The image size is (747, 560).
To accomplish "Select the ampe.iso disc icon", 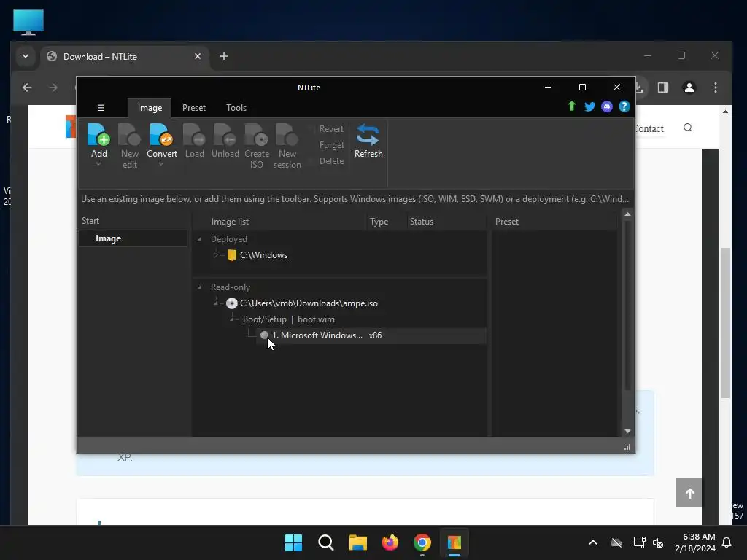I will 231,303.
